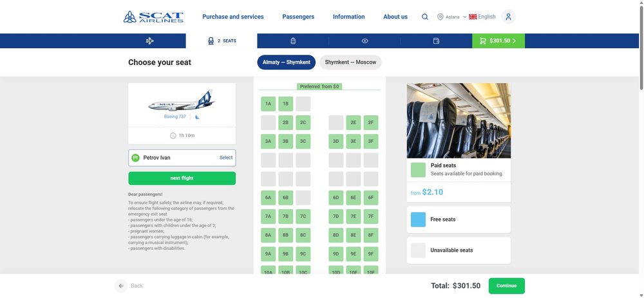Click the green next flight button
The image size is (644, 298).
(x=182, y=178)
